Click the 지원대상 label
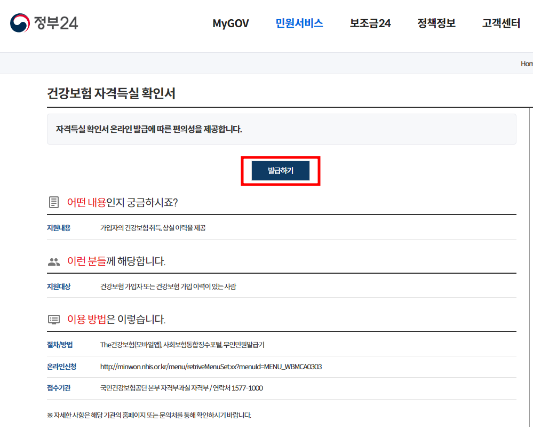 (x=58, y=287)
